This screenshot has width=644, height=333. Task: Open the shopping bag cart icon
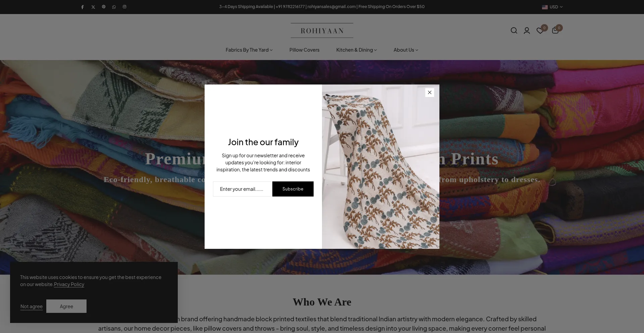555,30
